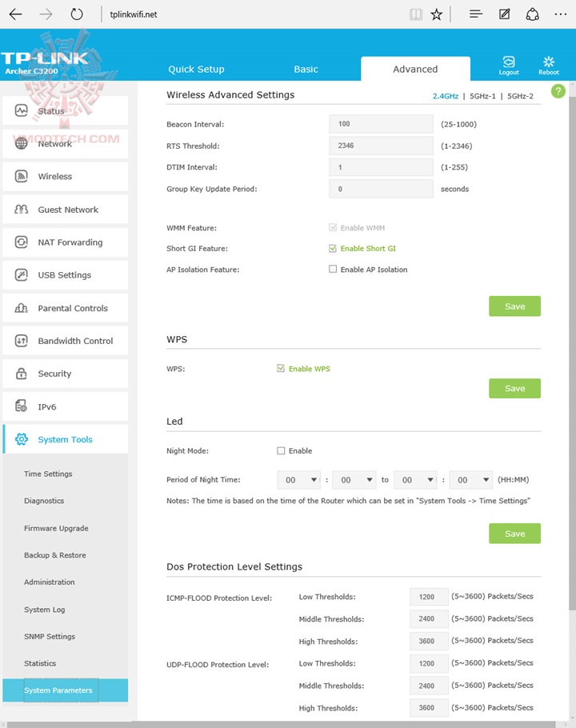Toggle the Enable Short GI checkbox

coord(333,249)
